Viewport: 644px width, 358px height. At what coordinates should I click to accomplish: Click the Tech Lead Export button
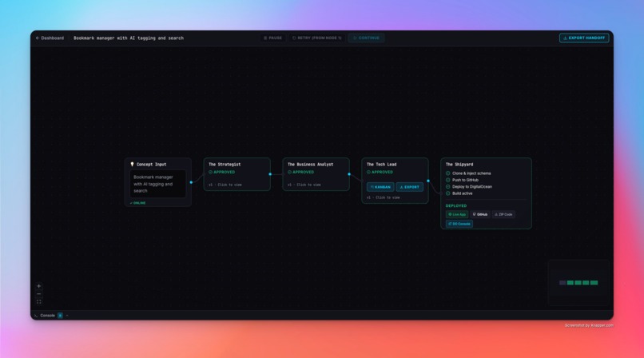point(409,187)
